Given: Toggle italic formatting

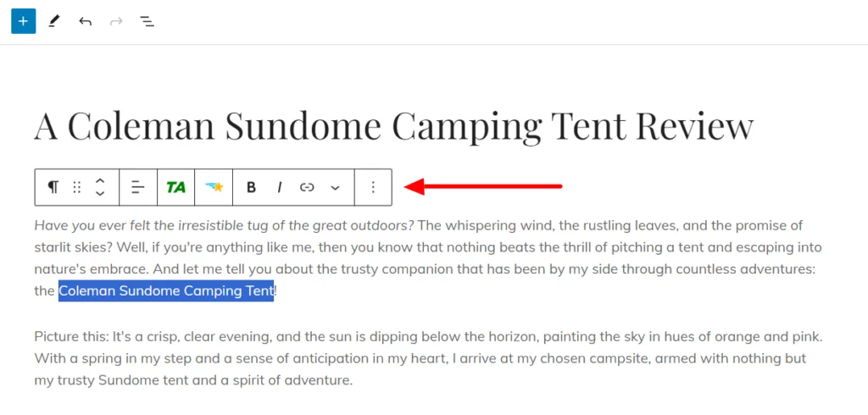Looking at the screenshot, I should click(x=279, y=187).
